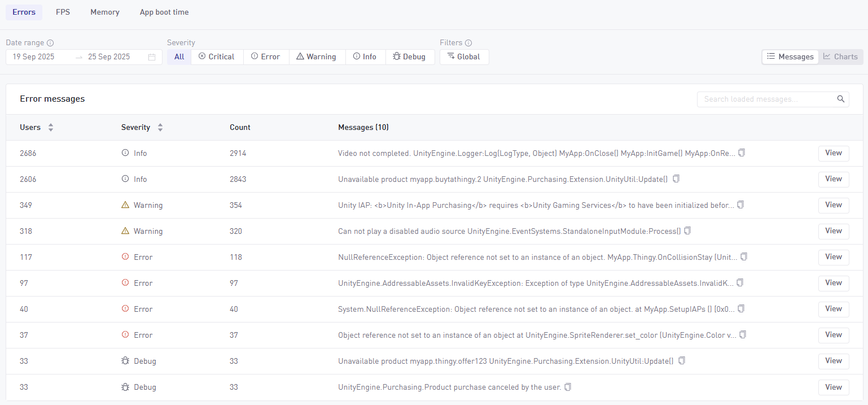
Task: Click the Date range info icon
Action: 50,43
